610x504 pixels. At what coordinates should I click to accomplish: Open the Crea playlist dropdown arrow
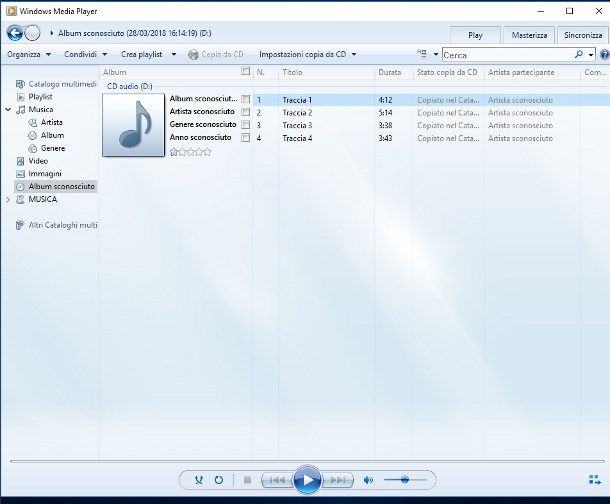[x=174, y=54]
